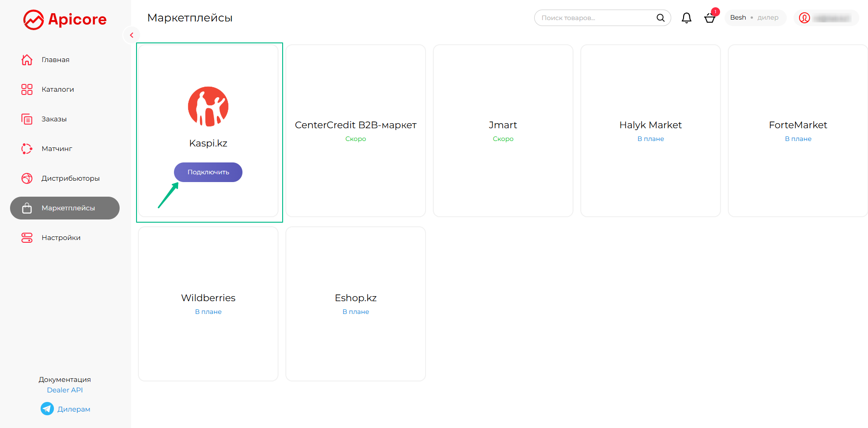Screen dimensions: 868x428
Task: Click the Matching sidebar icon
Action: (x=27, y=149)
